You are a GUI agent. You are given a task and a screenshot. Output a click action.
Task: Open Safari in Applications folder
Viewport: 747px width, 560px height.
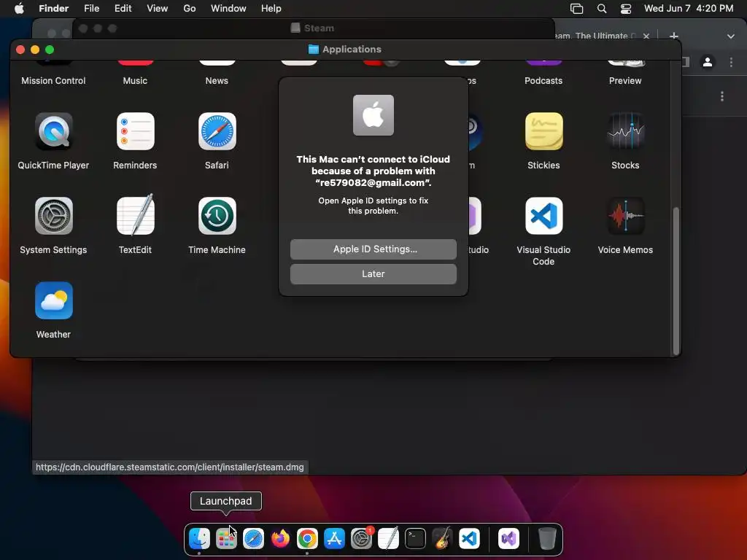pos(217,131)
